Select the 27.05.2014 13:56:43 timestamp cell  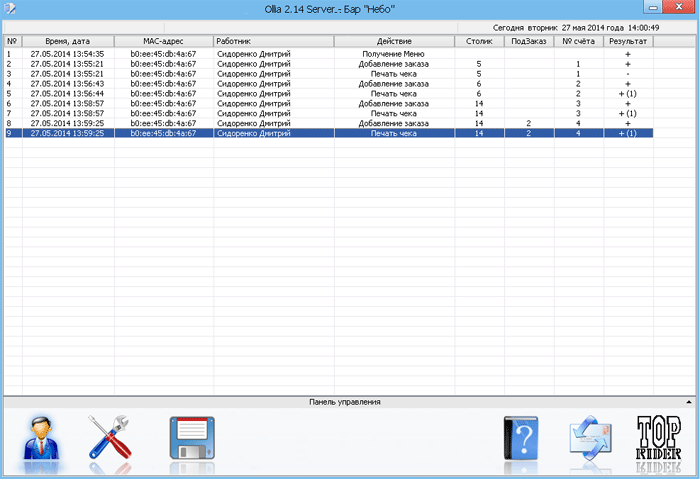pos(67,83)
